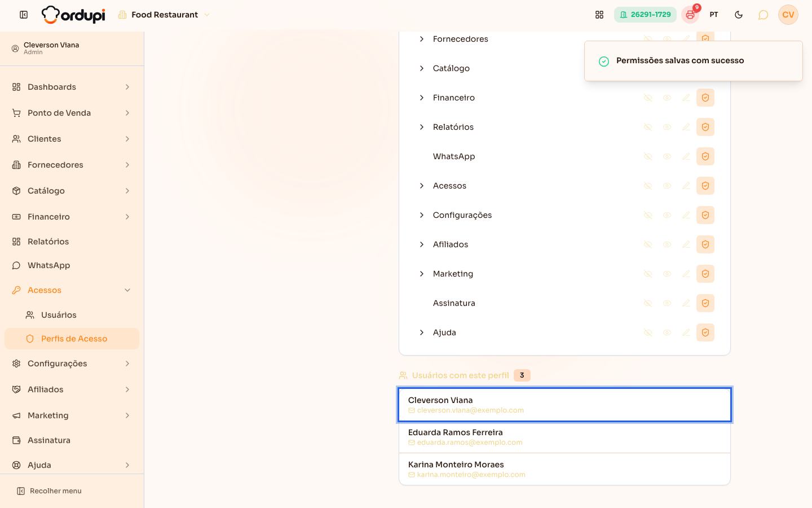Click the 26291-1729 green badge
The image size is (812, 508).
click(645, 15)
